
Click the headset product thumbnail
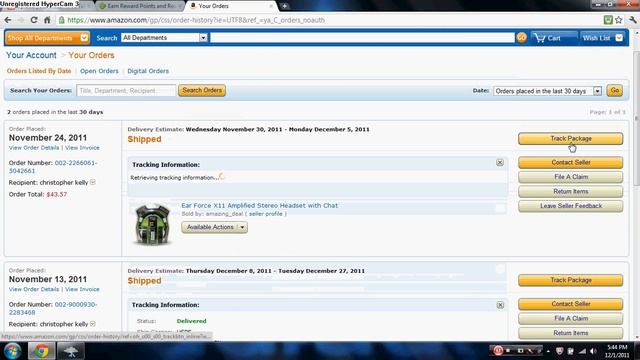(x=152, y=225)
